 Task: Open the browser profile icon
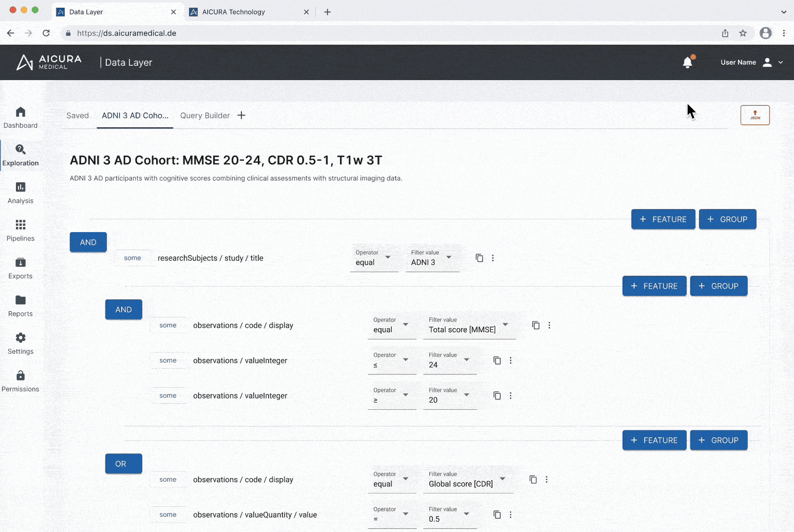[x=766, y=33]
